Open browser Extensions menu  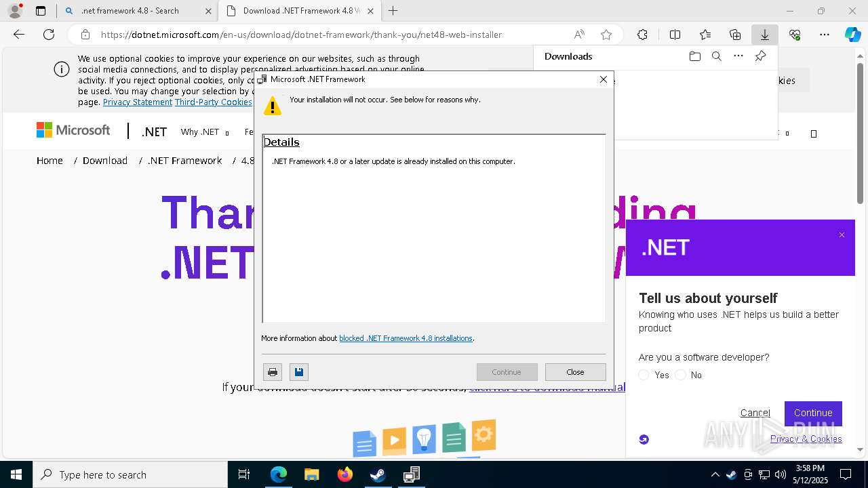coord(642,35)
